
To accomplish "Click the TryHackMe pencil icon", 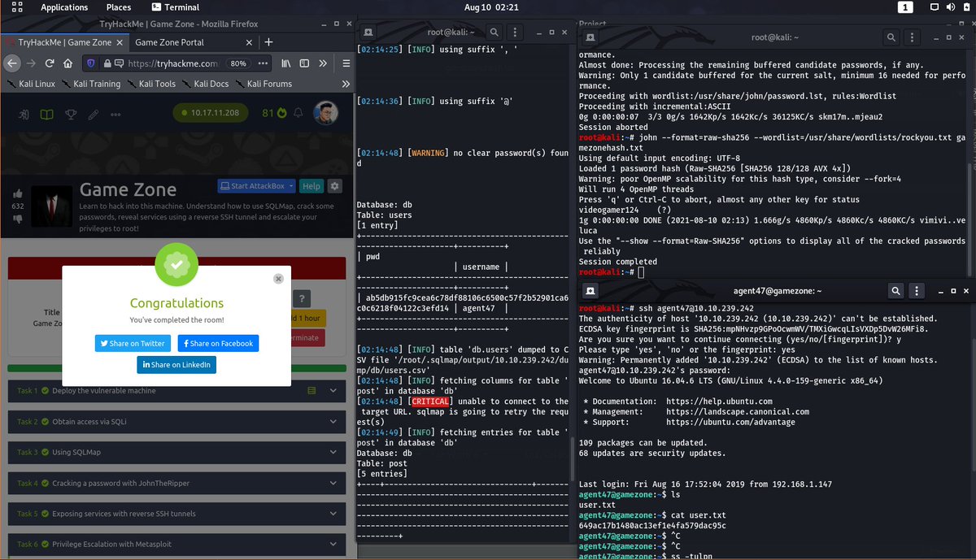I will [94, 113].
